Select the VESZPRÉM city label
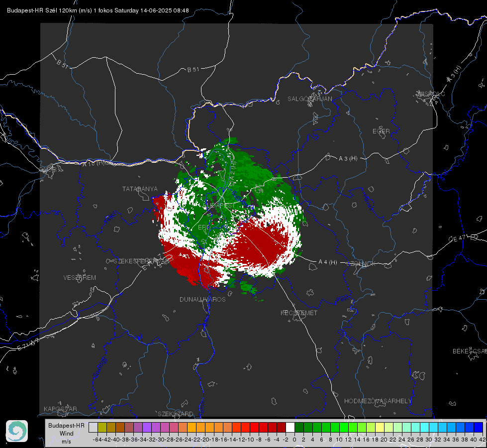This screenshot has width=487, height=448. pyautogui.click(x=80, y=278)
